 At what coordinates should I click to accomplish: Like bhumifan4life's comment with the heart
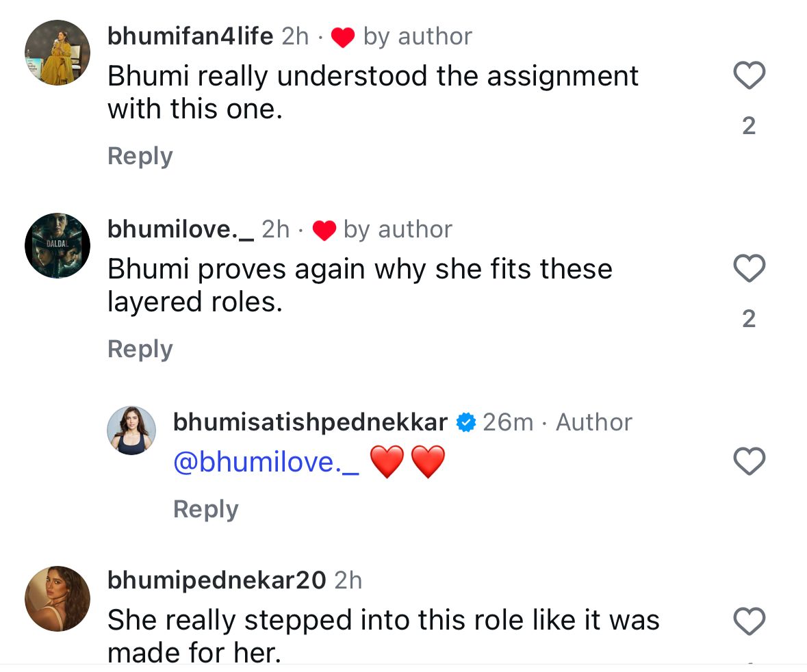click(749, 75)
